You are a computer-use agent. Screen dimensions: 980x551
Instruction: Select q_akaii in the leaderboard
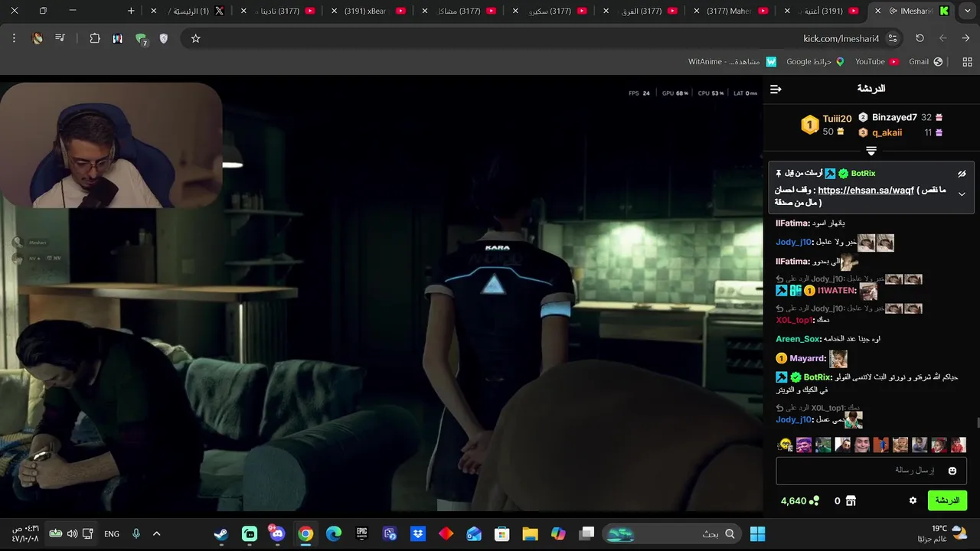pos(887,132)
